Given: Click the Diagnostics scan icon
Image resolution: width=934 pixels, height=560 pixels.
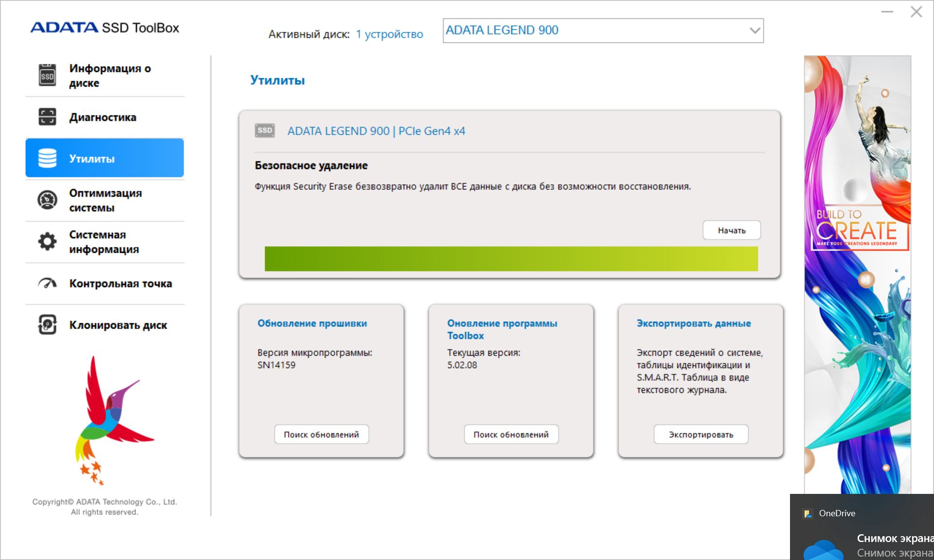Looking at the screenshot, I should point(47,117).
